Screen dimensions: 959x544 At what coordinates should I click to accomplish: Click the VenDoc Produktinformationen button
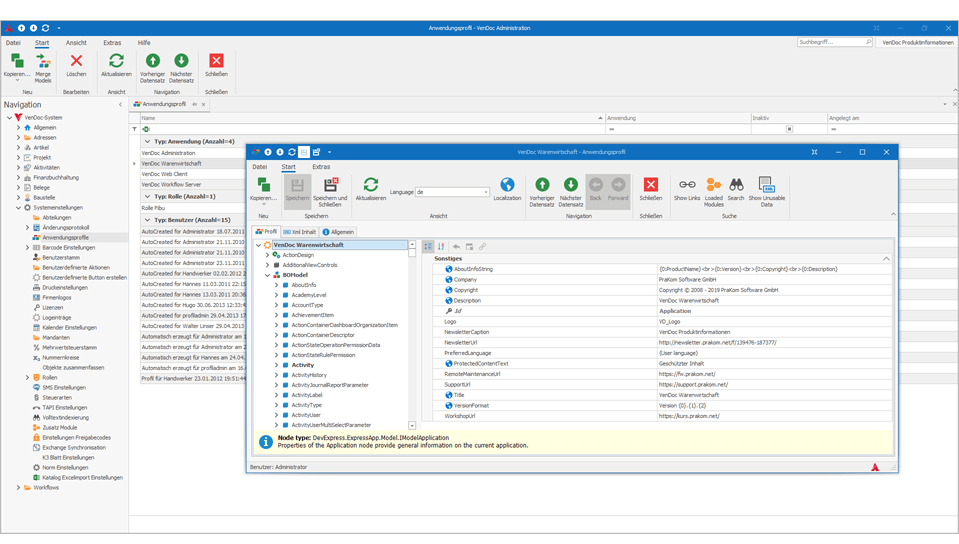click(x=918, y=43)
